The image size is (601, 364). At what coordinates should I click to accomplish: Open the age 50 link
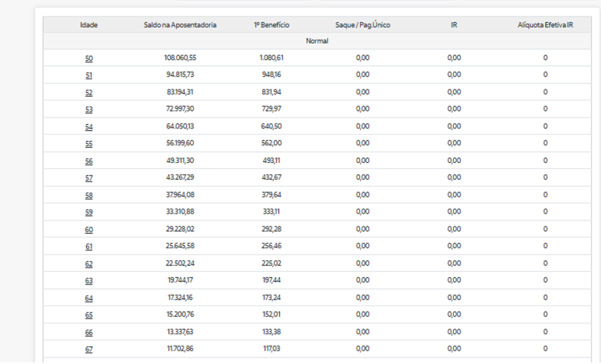pos(89,59)
